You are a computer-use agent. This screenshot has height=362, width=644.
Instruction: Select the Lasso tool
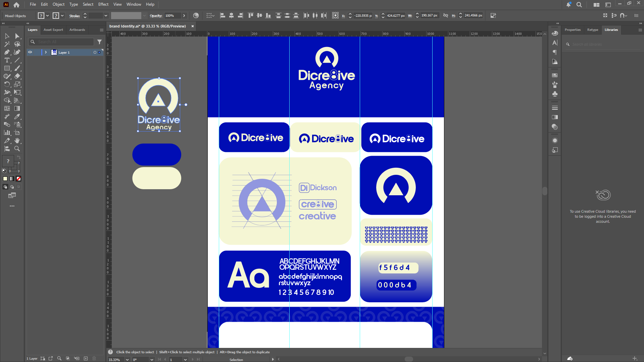click(17, 44)
